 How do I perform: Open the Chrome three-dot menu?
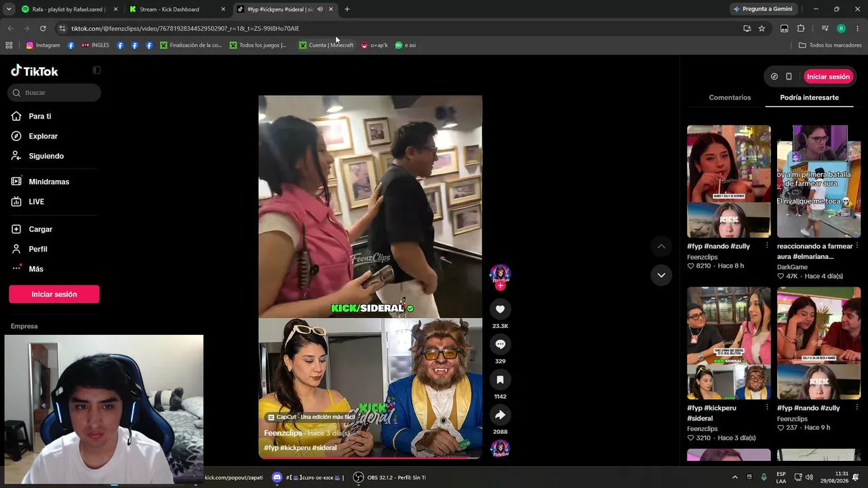[857, 28]
